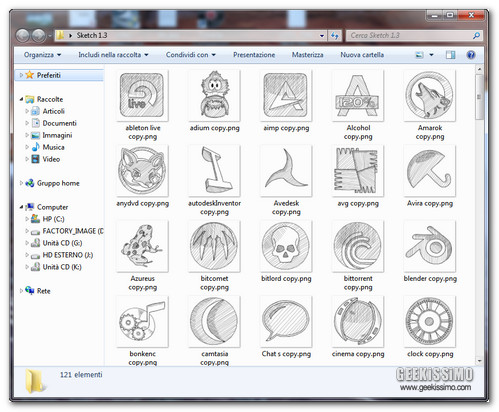Screen dimensions: 499x412
Task: Open Unità CD (K:)
Action: pos(62,267)
